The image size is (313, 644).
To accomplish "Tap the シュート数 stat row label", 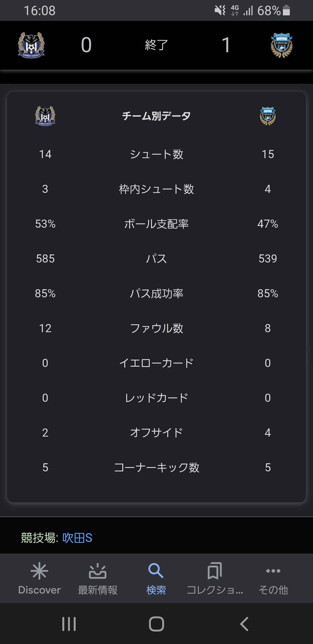I will (x=156, y=154).
